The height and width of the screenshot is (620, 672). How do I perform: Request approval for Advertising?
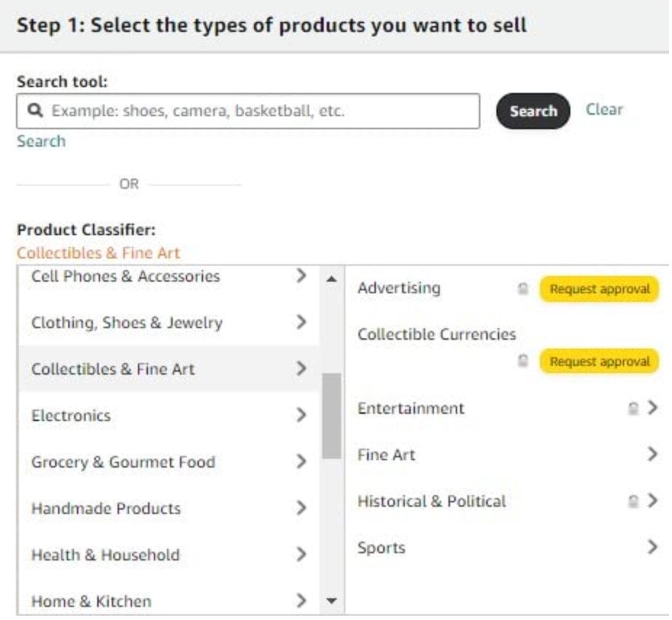(599, 289)
